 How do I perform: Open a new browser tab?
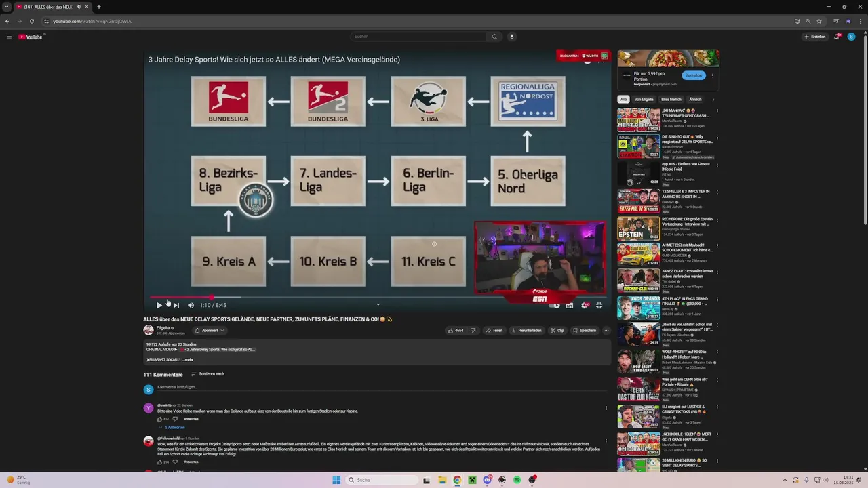[x=99, y=7]
